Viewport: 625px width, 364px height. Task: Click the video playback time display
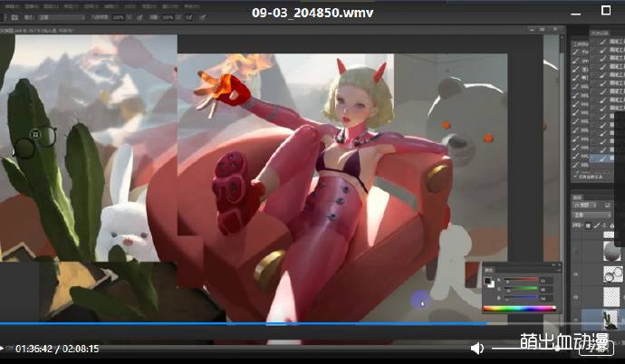point(57,349)
